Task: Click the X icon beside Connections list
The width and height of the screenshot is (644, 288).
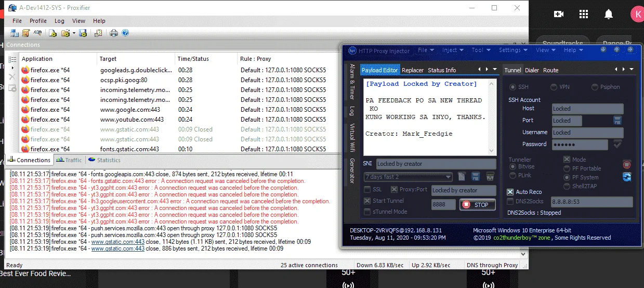Action: 12,77
